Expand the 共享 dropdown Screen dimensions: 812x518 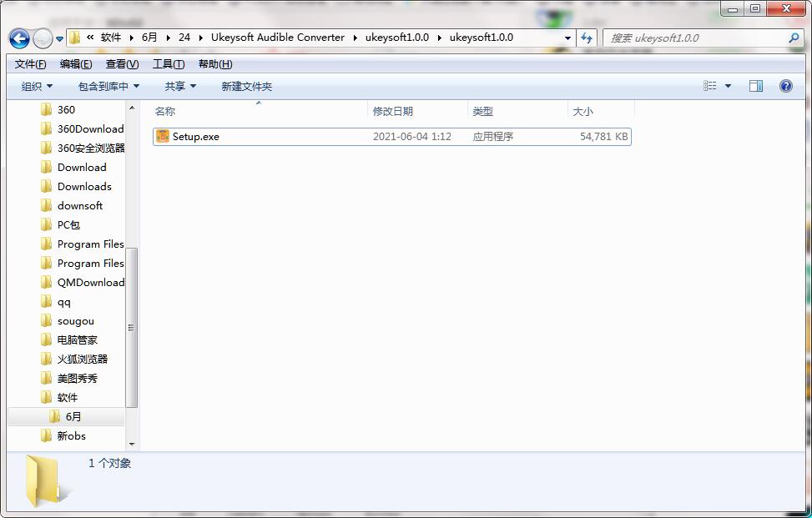tap(180, 87)
